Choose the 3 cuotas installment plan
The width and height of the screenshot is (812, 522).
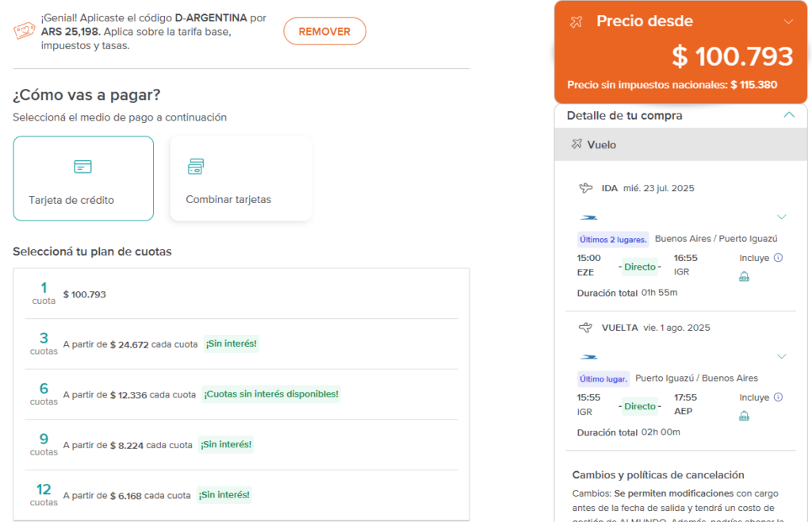[x=238, y=343]
